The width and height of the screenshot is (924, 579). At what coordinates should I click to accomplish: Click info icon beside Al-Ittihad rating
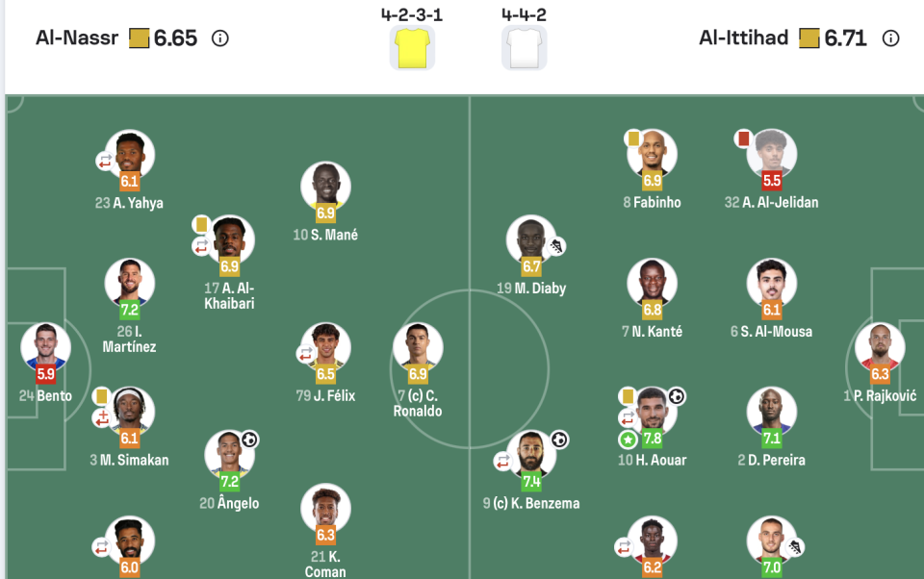[891, 38]
